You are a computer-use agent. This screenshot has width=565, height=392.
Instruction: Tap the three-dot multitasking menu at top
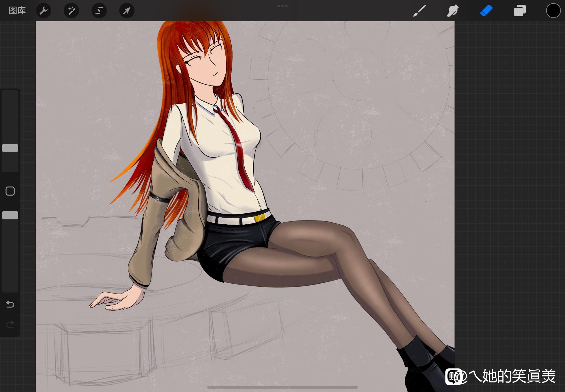point(282,6)
